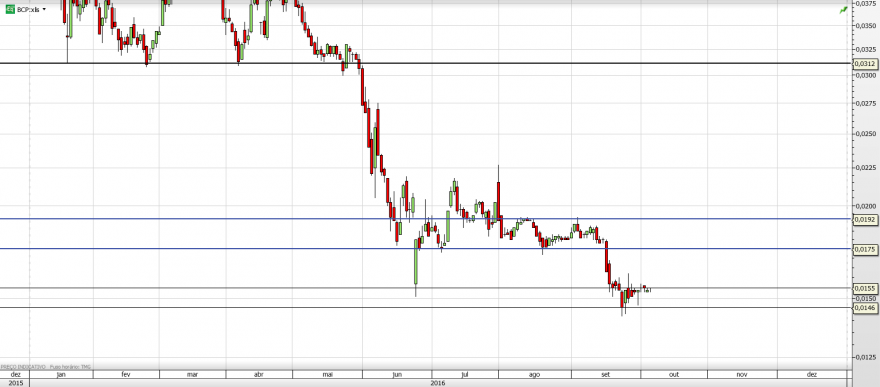
Task: Click the 'jun' month on time axis
Action: pos(397,374)
